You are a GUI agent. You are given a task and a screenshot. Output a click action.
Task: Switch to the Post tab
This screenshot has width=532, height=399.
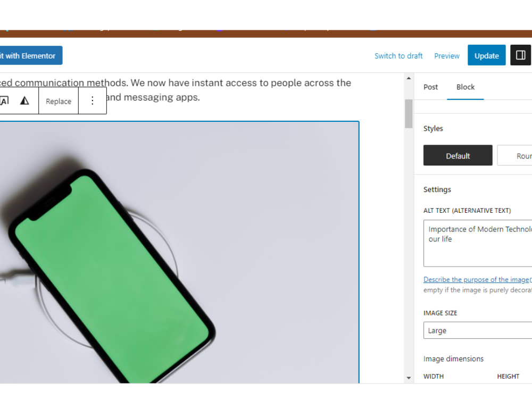coord(430,87)
